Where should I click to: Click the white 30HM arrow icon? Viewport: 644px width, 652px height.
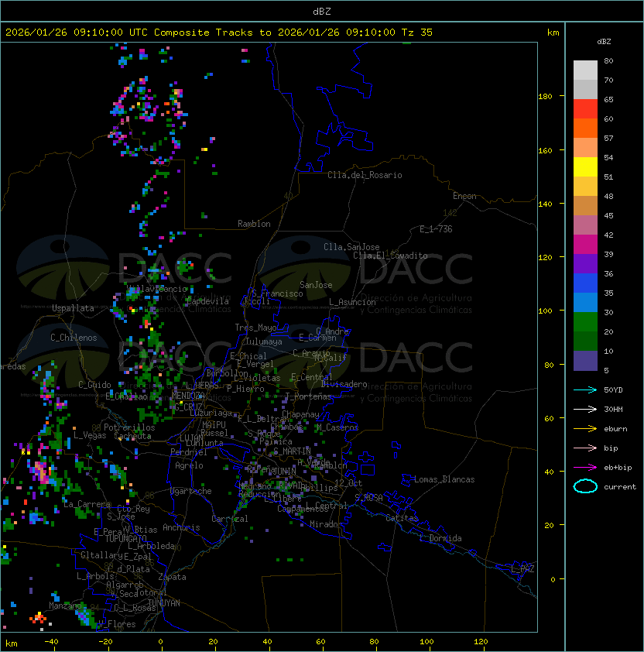(x=586, y=409)
